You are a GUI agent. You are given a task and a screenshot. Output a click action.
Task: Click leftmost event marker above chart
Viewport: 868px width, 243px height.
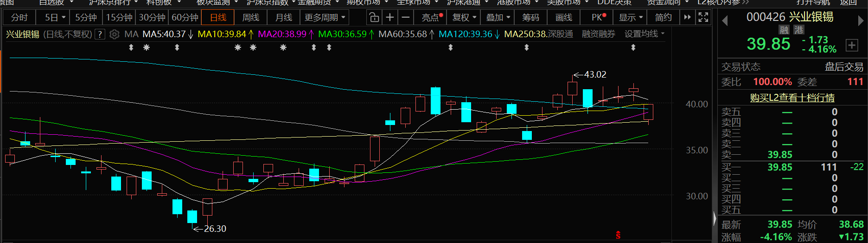pyautogui.click(x=131, y=47)
